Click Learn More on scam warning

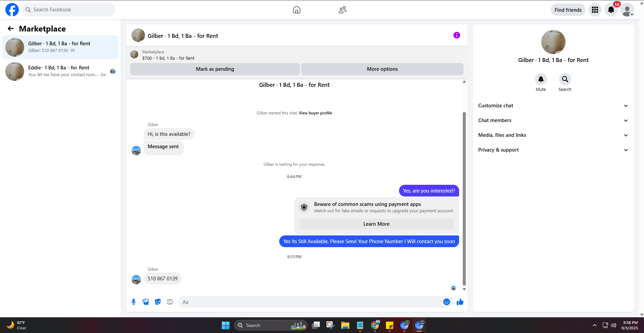(377, 224)
